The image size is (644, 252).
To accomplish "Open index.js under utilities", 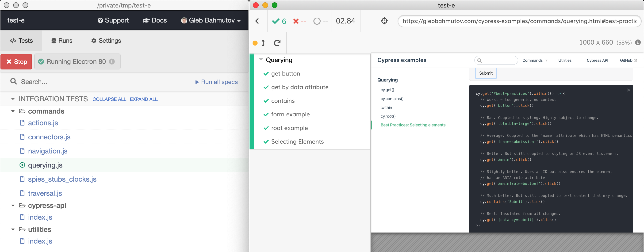I will click(40, 241).
